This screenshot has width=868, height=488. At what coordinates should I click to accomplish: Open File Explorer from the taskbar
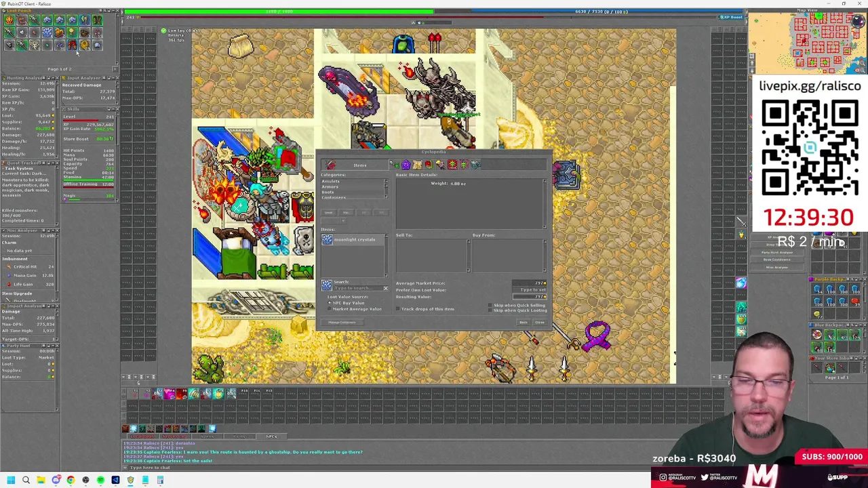41,480
